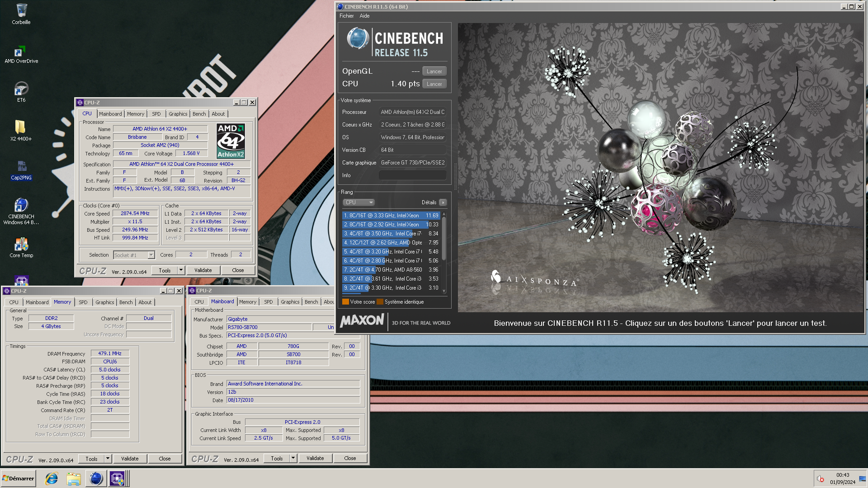Click the Rang list scroll down arrow
The image size is (868, 488).
click(x=444, y=291)
